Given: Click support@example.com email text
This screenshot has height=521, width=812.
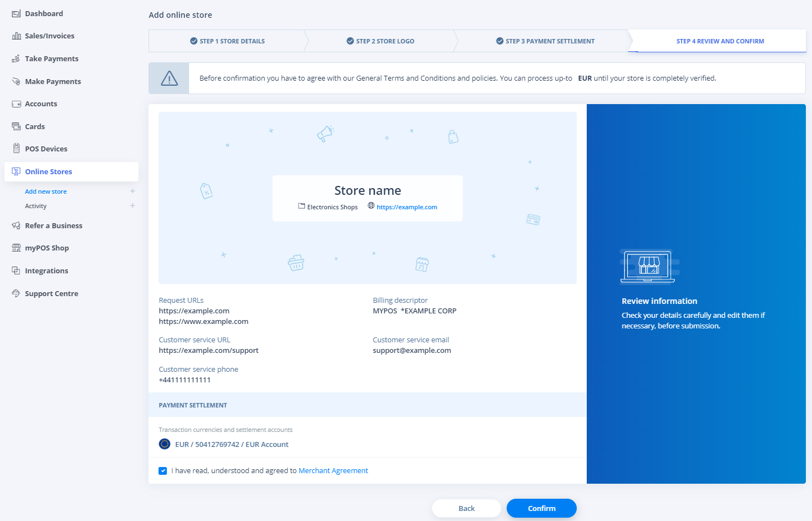Looking at the screenshot, I should [412, 351].
